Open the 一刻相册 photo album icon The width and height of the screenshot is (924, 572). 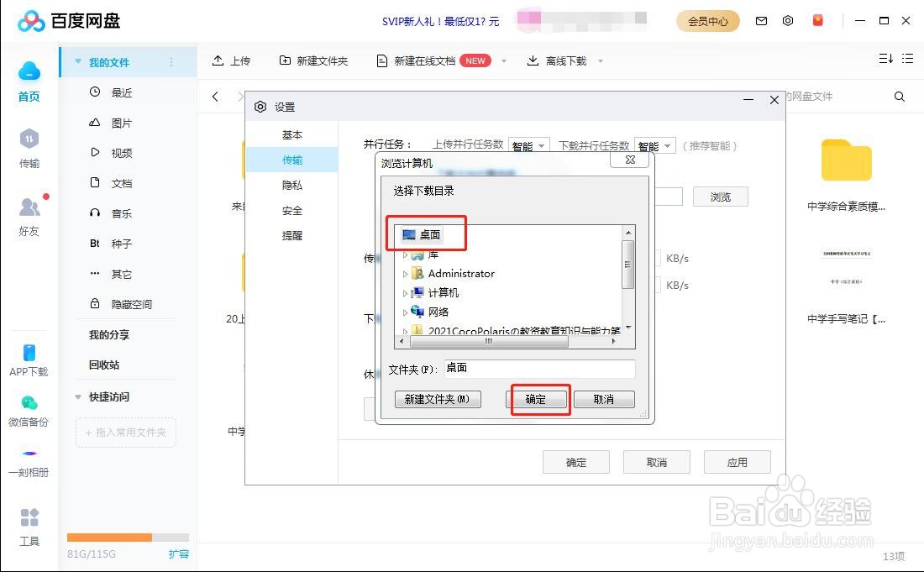[x=29, y=460]
